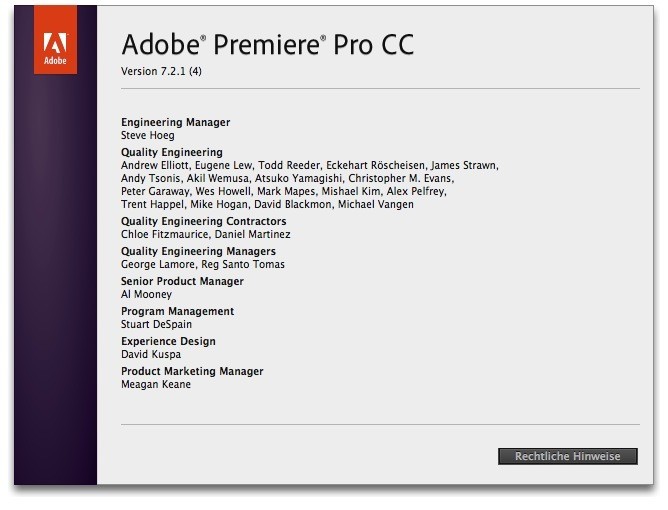Open the Rechtliche Hinweise legal notices
The width and height of the screenshot is (668, 510).
pyautogui.click(x=567, y=456)
